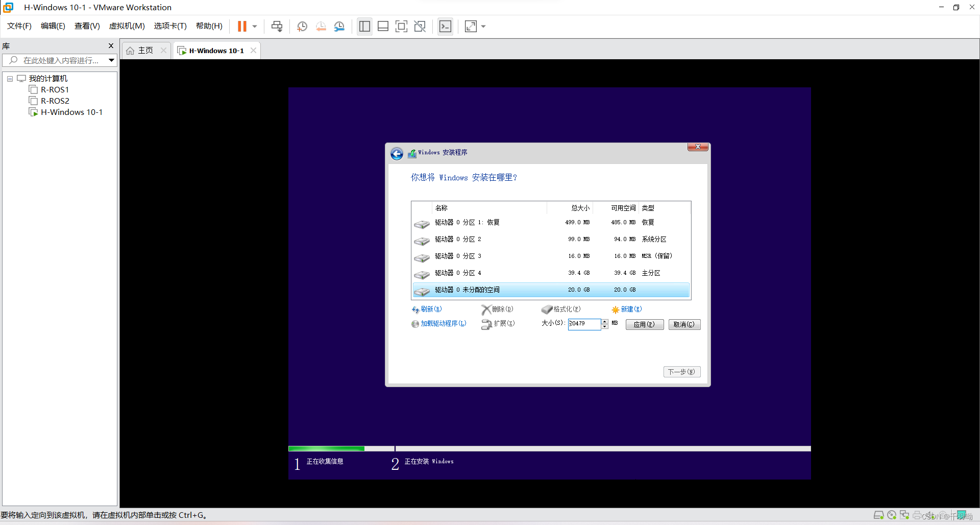Open the snapshot manager
This screenshot has width=980, height=525.
point(339,26)
